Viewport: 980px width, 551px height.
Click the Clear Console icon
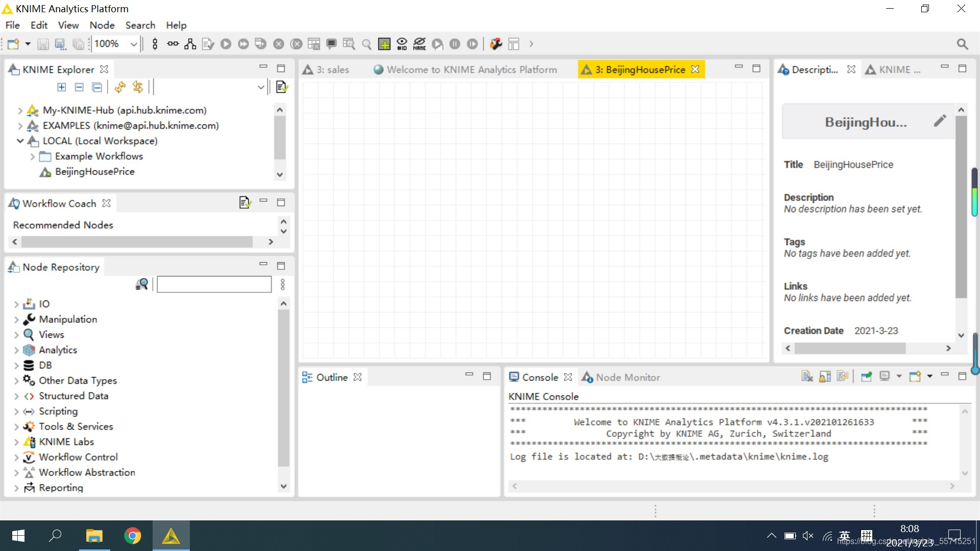[x=807, y=377]
